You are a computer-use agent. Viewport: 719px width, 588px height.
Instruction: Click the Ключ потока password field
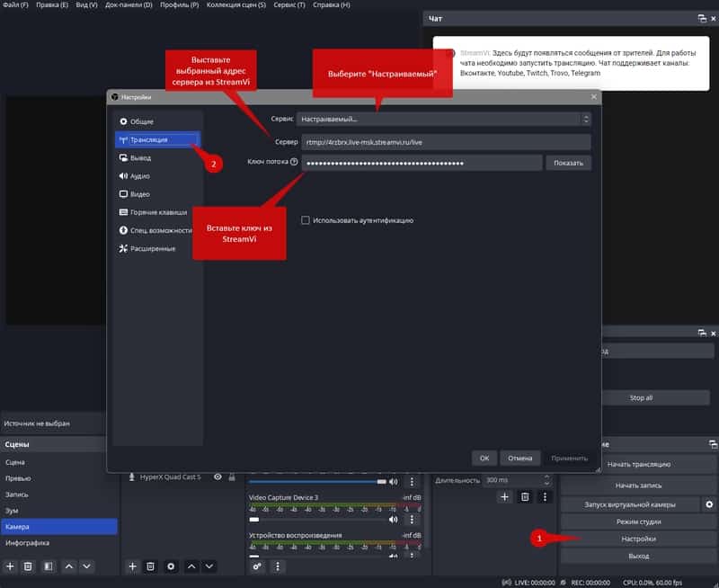[422, 163]
